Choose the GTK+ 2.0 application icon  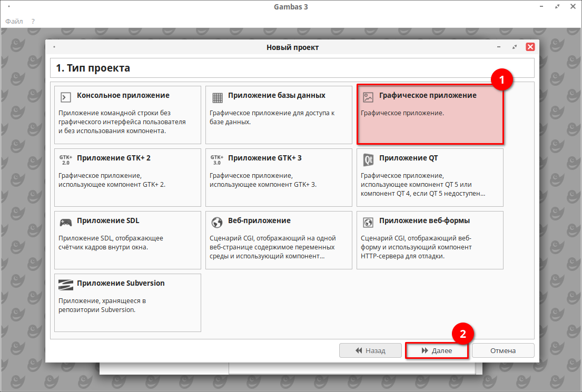pyautogui.click(x=66, y=159)
